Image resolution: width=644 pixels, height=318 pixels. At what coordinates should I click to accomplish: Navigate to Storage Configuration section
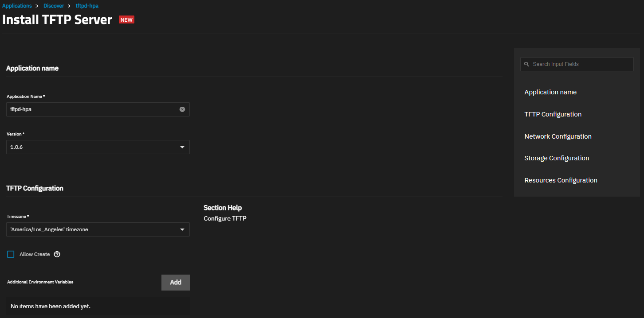pyautogui.click(x=557, y=158)
